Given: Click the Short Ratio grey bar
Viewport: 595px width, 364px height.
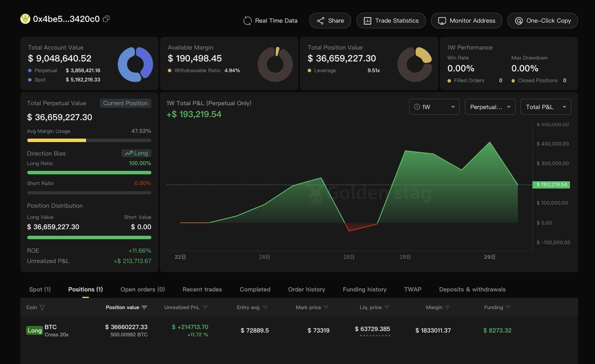Looking at the screenshot, I should pyautogui.click(x=89, y=192).
